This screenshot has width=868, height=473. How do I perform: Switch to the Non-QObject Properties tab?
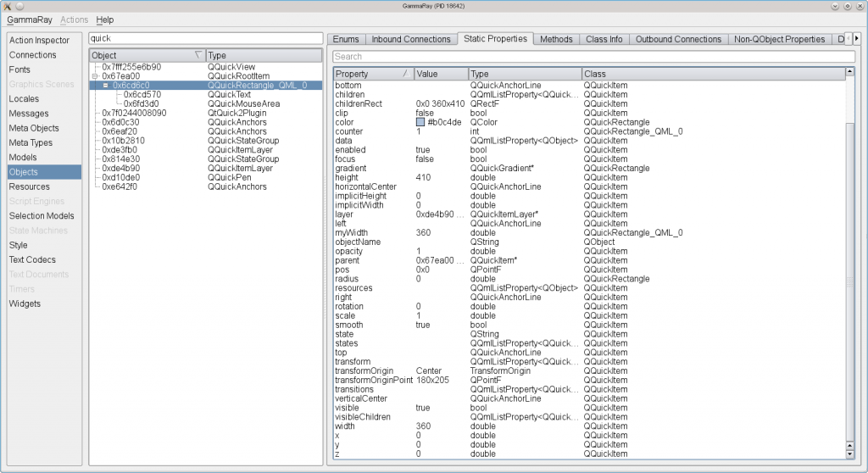pyautogui.click(x=780, y=39)
